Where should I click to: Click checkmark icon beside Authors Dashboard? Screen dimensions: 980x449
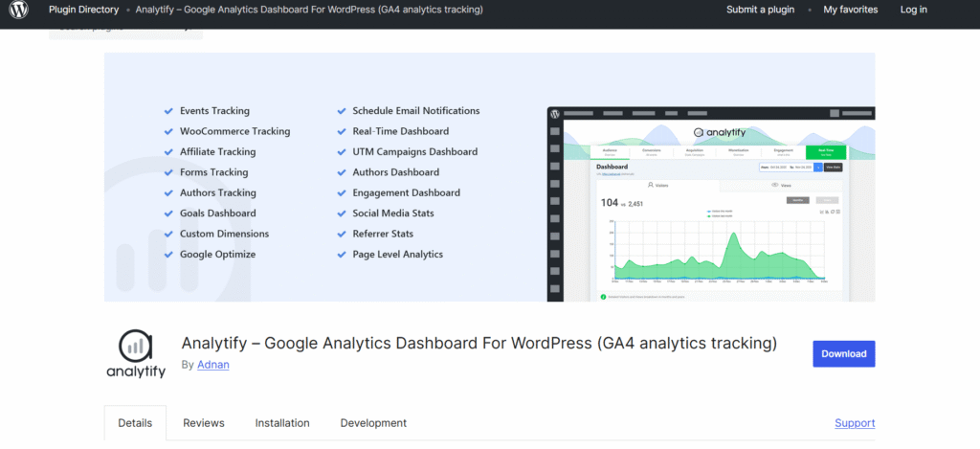click(x=342, y=172)
